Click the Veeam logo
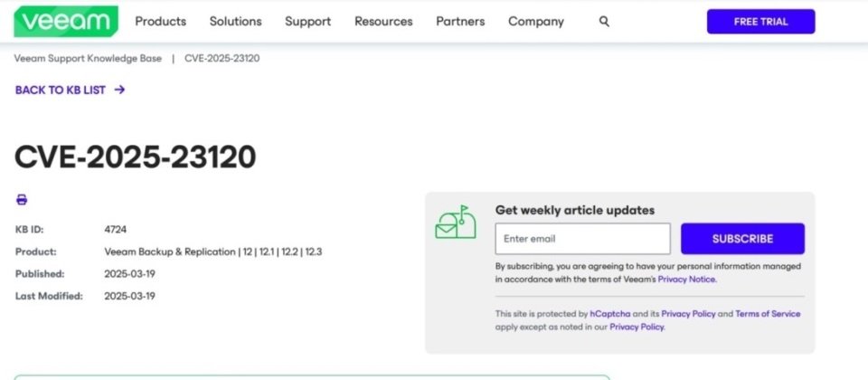Image resolution: width=868 pixels, height=380 pixels. [66, 22]
